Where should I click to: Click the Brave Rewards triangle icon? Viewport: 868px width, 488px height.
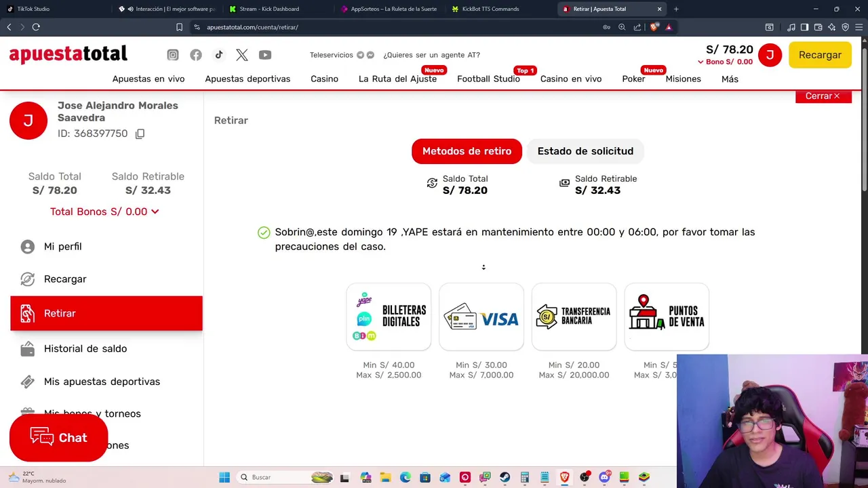tap(669, 27)
